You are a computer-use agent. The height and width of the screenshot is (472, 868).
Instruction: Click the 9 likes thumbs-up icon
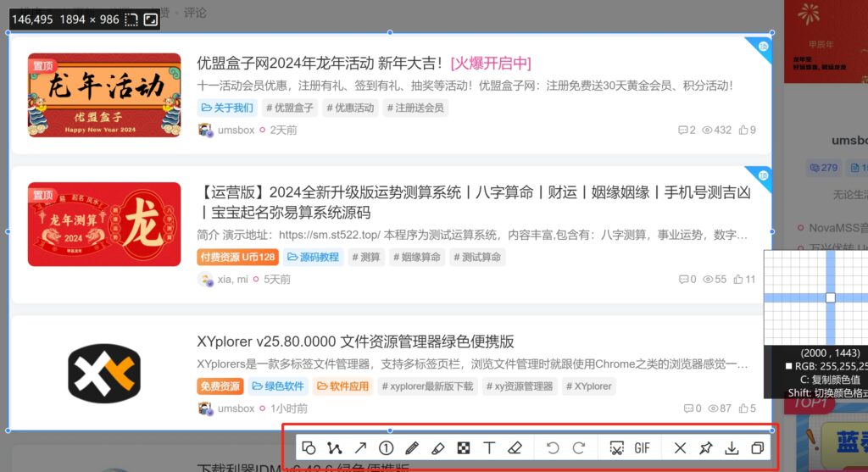coord(743,130)
